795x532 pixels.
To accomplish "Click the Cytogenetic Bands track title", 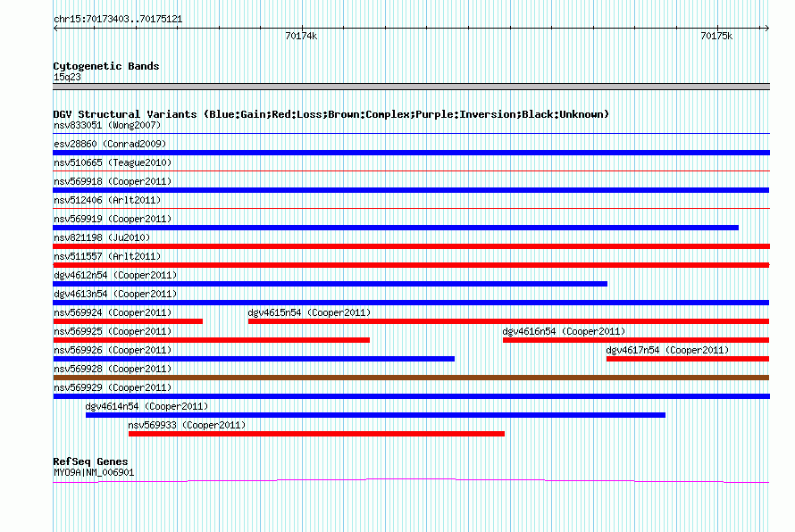I will (x=106, y=66).
